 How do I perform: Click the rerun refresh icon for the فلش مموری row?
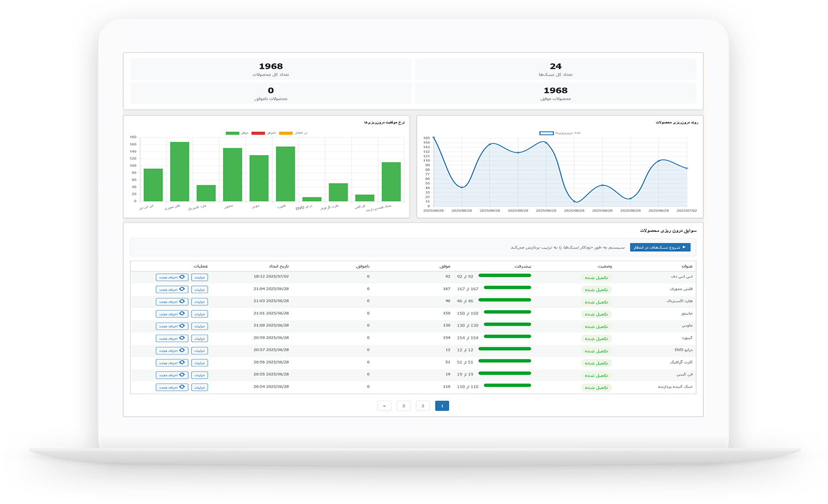pyautogui.click(x=182, y=289)
